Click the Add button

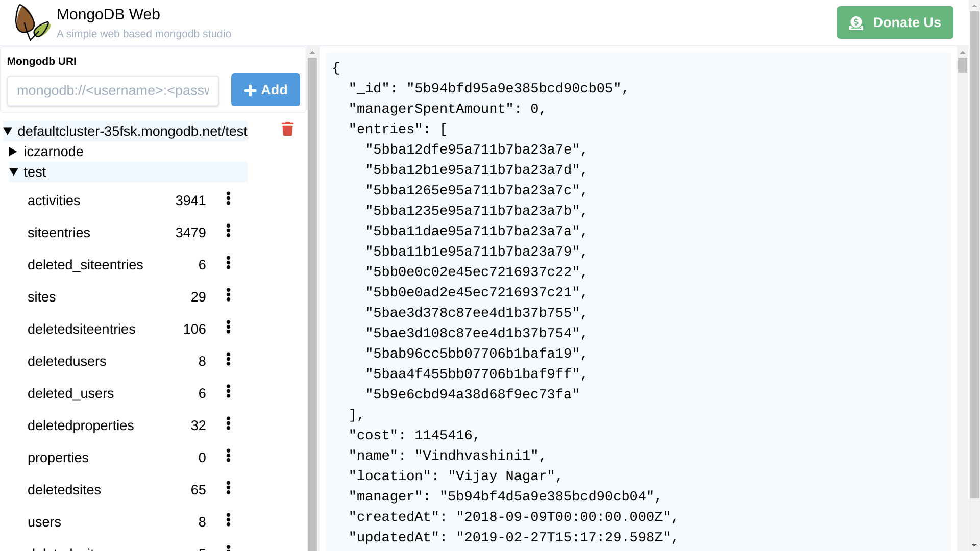265,90
